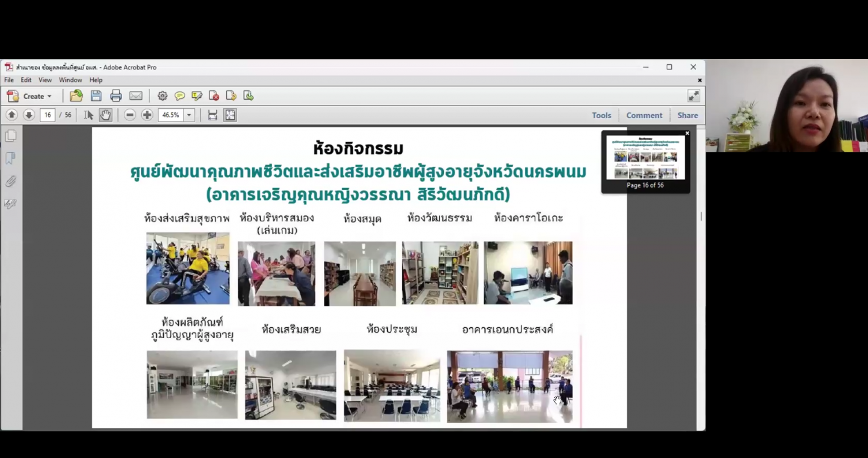Open the Tools pane
Viewport: 868px width, 458px height.
[x=602, y=115]
